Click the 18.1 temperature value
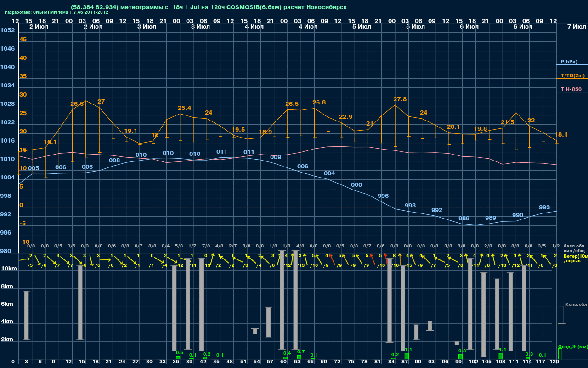 [x=561, y=134]
